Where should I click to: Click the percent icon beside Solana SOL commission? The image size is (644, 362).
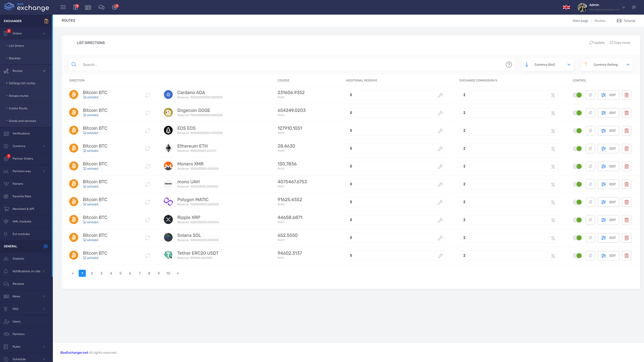tap(553, 238)
